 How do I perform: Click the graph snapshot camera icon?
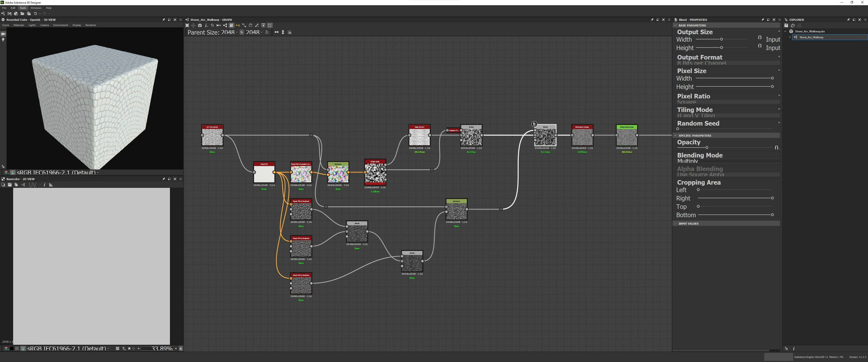click(x=200, y=25)
